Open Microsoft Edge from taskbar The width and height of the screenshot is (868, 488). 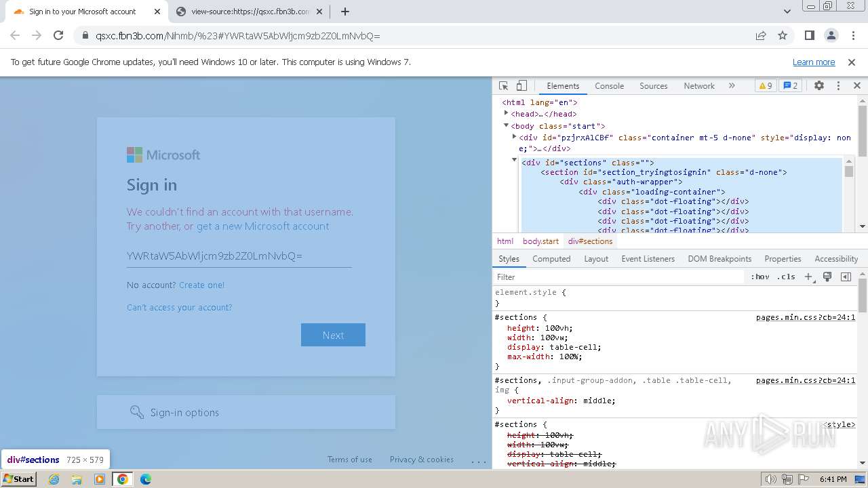pyautogui.click(x=145, y=479)
